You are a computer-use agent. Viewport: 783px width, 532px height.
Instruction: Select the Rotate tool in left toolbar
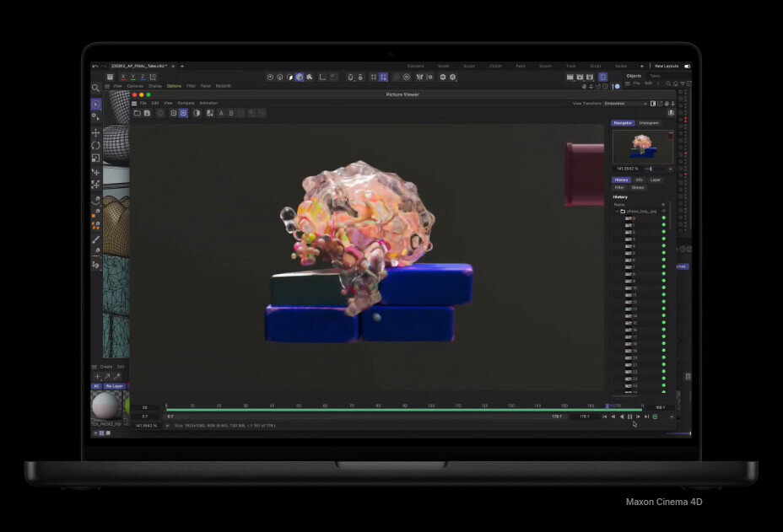95,145
